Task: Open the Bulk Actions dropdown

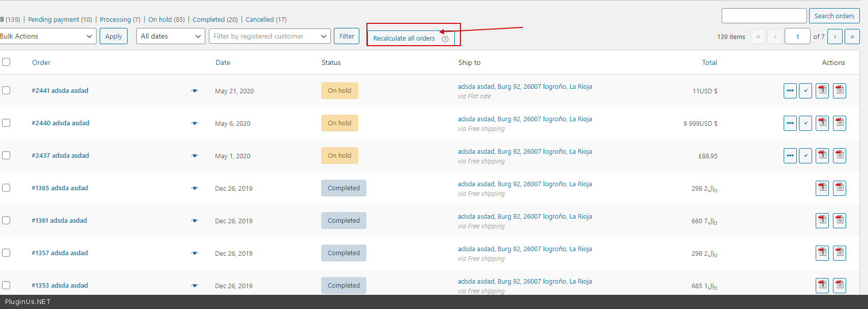Action: 47,36
